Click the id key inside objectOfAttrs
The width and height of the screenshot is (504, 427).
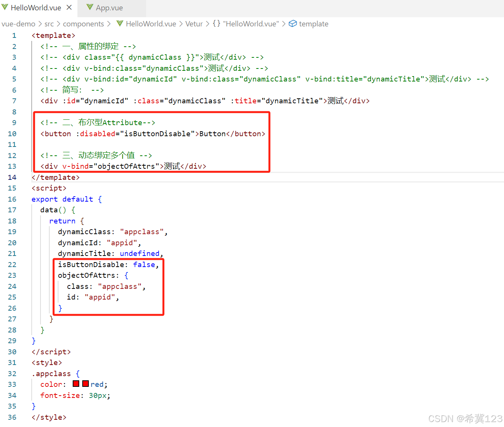point(71,297)
